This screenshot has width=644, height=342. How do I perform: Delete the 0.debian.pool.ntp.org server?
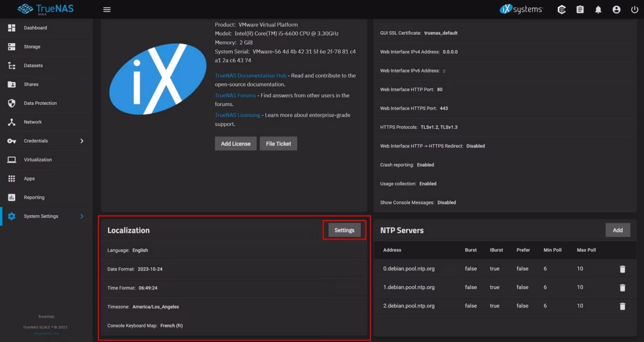click(x=623, y=269)
